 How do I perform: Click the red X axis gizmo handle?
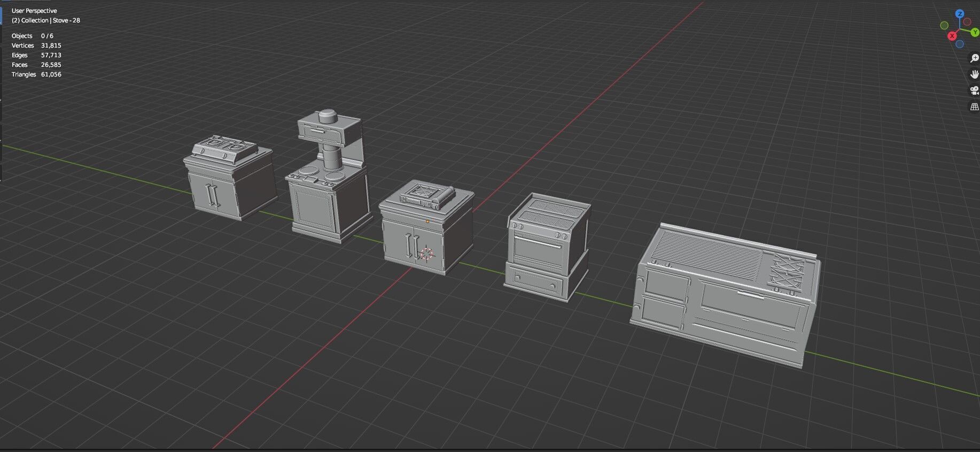click(952, 36)
